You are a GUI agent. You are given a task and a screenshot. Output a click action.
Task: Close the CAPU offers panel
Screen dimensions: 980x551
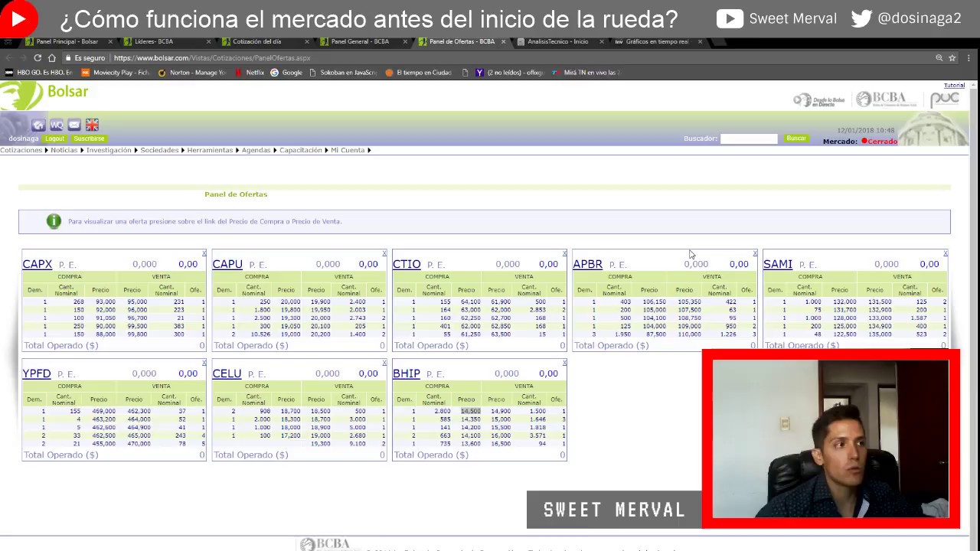click(x=384, y=253)
